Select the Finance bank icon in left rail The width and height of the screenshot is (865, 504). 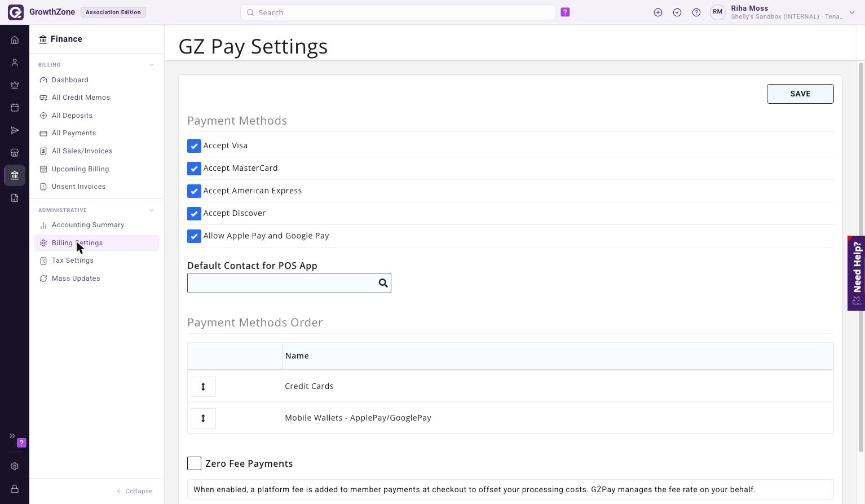[15, 175]
